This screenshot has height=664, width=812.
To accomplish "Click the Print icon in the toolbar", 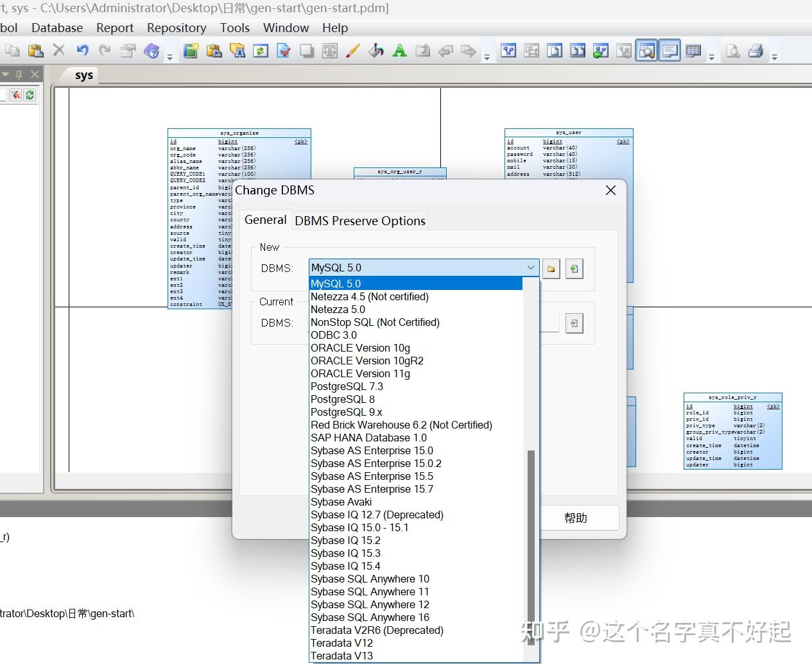I will point(756,51).
